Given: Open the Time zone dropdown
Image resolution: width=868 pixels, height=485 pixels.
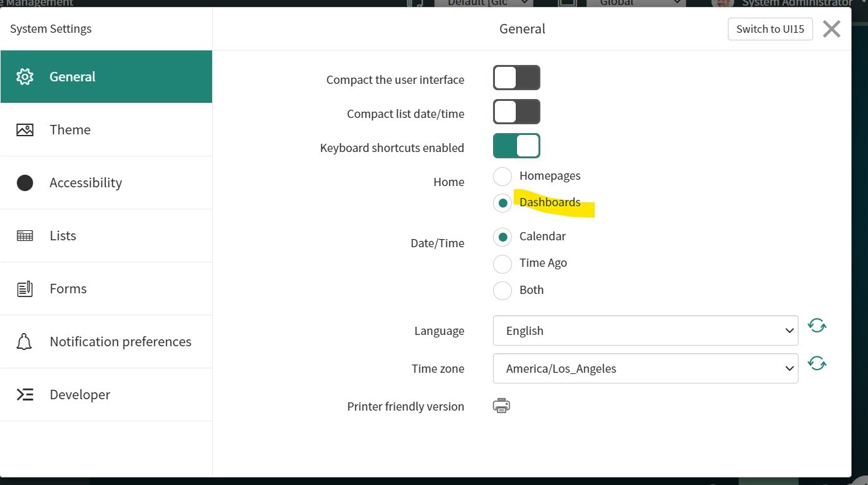Looking at the screenshot, I should click(x=645, y=368).
